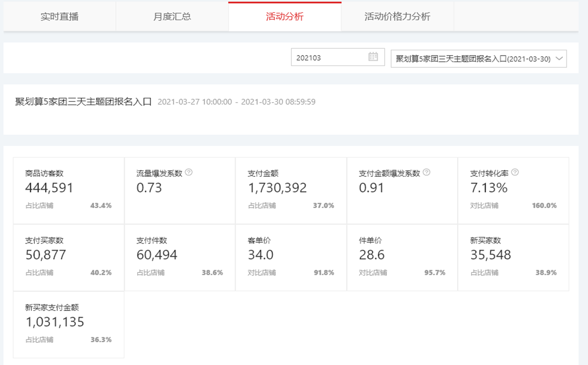Viewport: 588px width, 365px height.
Task: Click the dropdown chevron arrow for activity
Action: pos(560,58)
